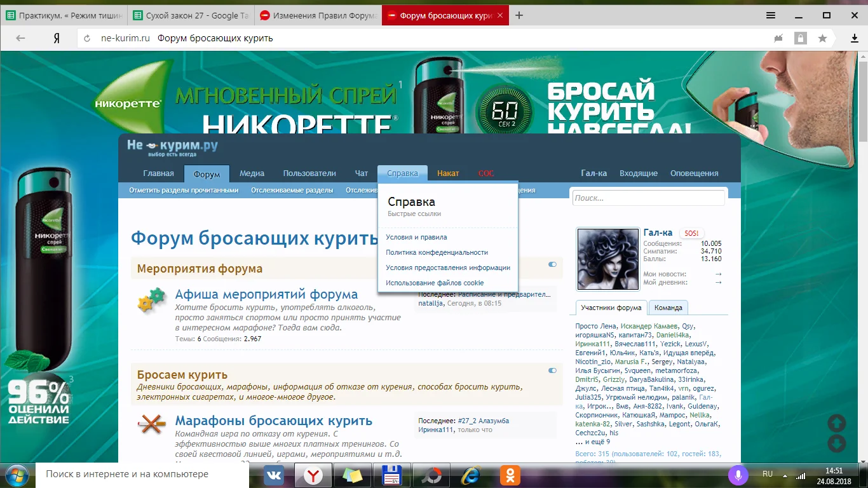
Task: Click the forum search input field
Action: coord(647,198)
